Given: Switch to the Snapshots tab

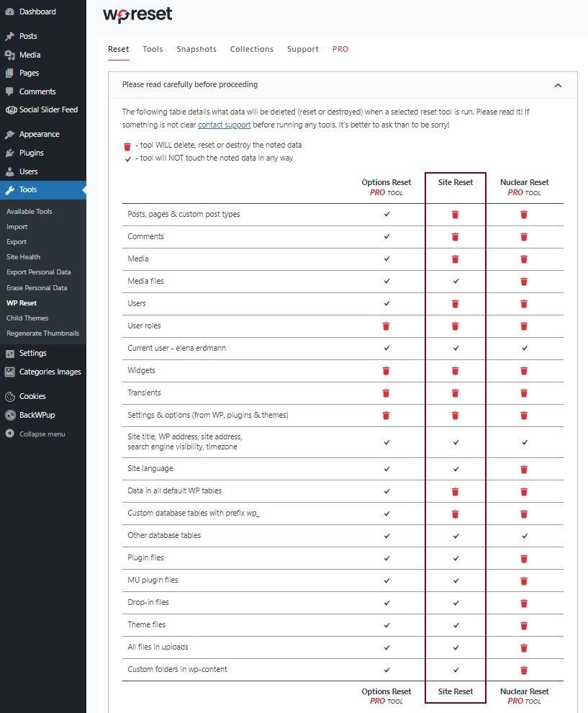Looking at the screenshot, I should (x=196, y=49).
